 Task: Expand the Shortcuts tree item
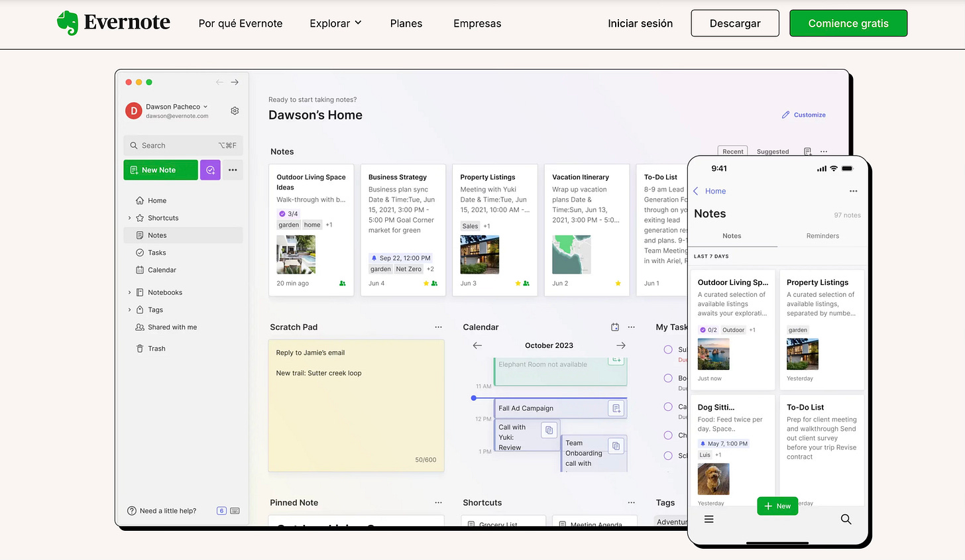pos(129,218)
